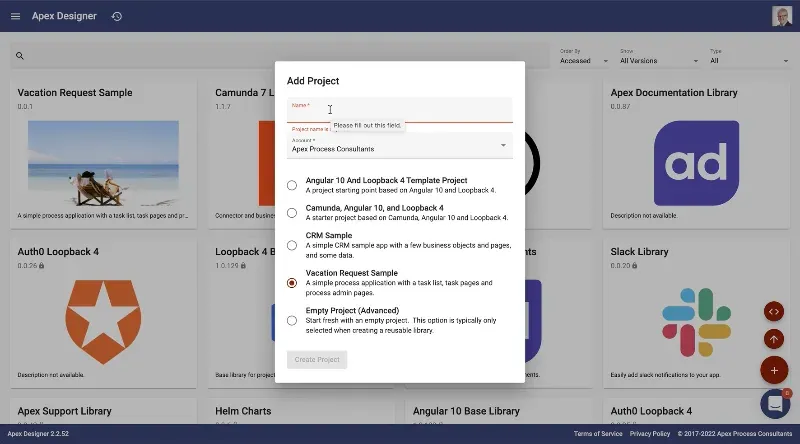
Task: Click the project search bar
Action: (x=280, y=56)
